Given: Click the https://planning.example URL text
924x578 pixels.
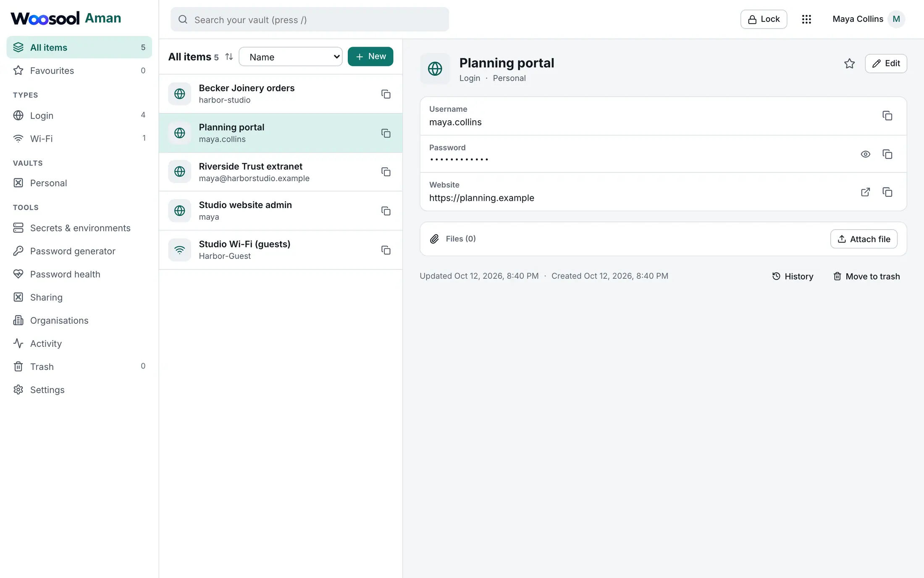Looking at the screenshot, I should point(481,198).
